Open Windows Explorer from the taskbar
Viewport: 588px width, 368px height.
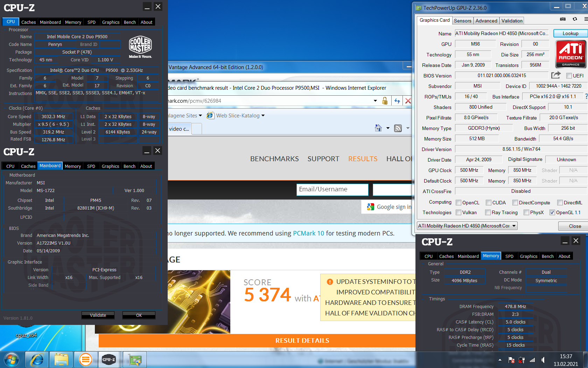tap(61, 360)
